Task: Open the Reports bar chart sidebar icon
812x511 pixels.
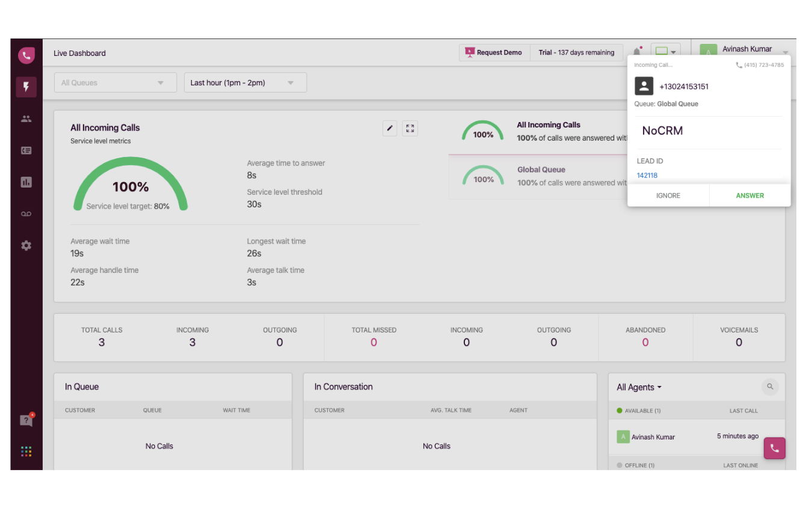Action: (x=26, y=182)
